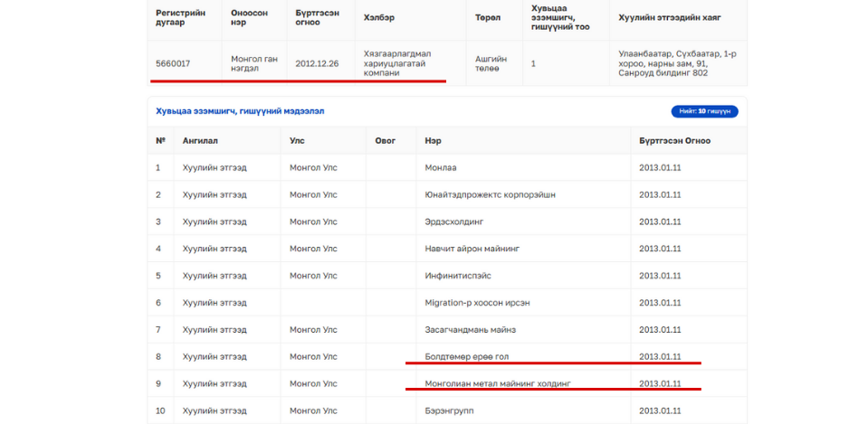Viewport: 868px width, 424px height.
Task: Click shareholder 'Инфинитиспэйс'
Action: (458, 276)
